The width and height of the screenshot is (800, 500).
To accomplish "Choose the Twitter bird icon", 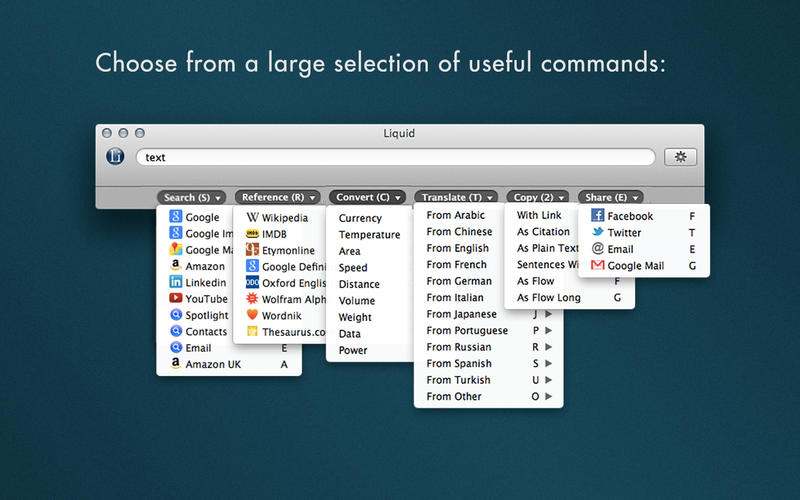I will (x=598, y=233).
